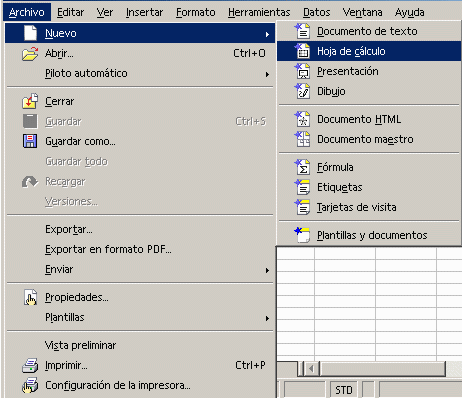The width and height of the screenshot is (462, 398).
Task: Expand the Plantillas submenu arrow
Action: (267, 318)
